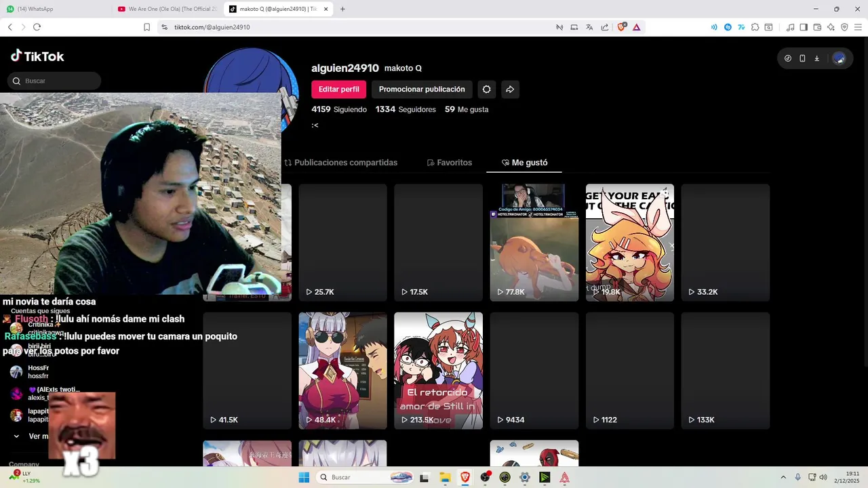Click Editar perfil button
868x488 pixels.
[339, 89]
